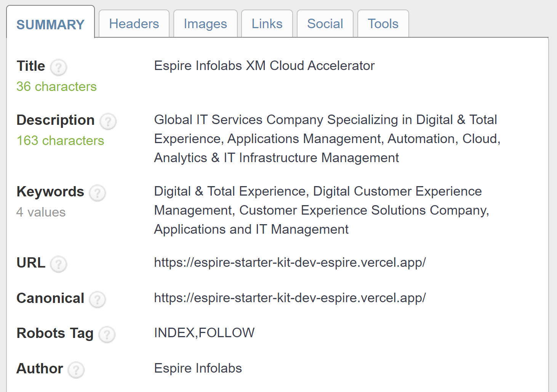Click the Canonical field label
Viewport: 557px width, 392px height.
click(x=50, y=298)
